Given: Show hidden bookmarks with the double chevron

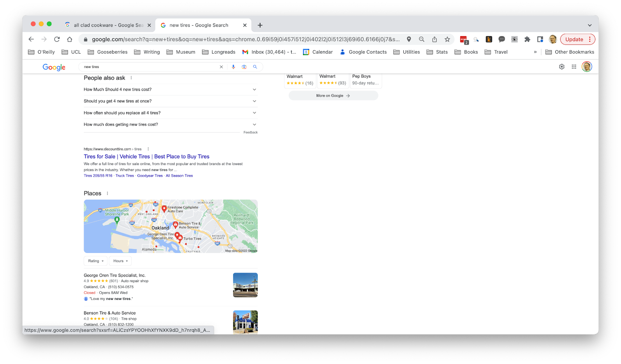Looking at the screenshot, I should point(535,52).
